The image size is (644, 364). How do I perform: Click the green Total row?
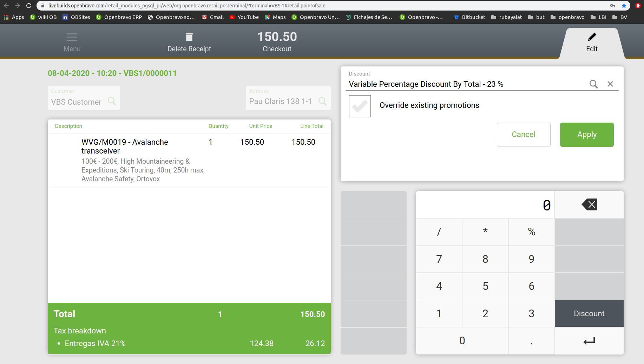[x=189, y=314]
